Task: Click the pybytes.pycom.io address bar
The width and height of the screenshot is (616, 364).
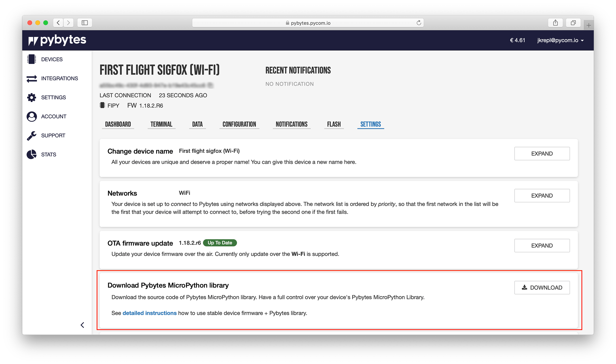Action: [x=308, y=23]
